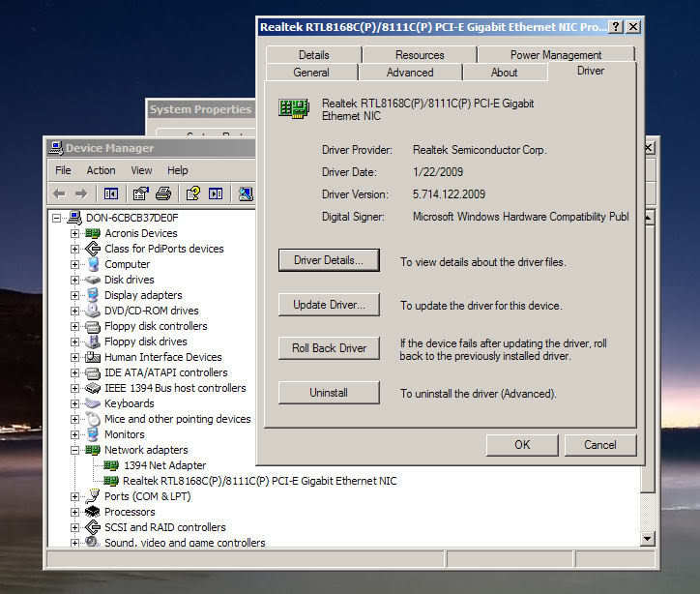Viewport: 700px width, 594px height.
Task: Click the Help toolbar icon in Device Manager
Action: tap(193, 193)
